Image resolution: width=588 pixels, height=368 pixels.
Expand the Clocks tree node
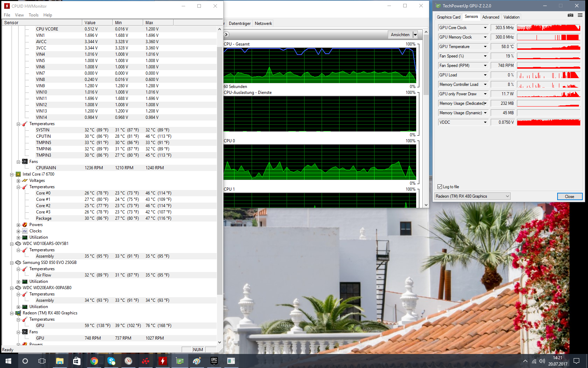click(x=18, y=231)
